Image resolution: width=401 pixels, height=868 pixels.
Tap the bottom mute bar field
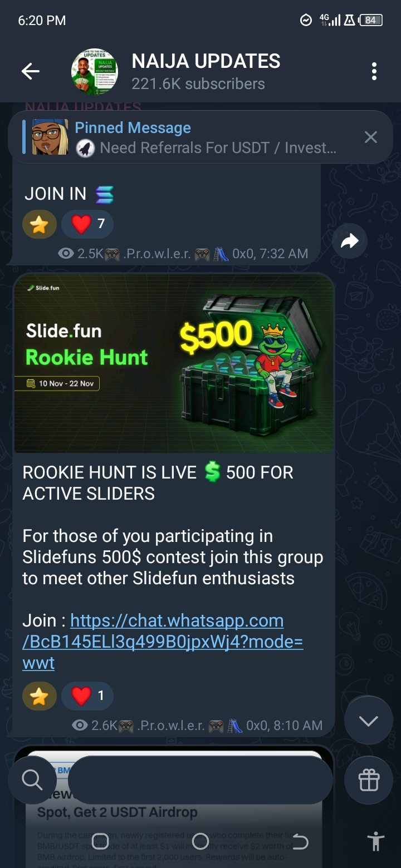coord(200,780)
